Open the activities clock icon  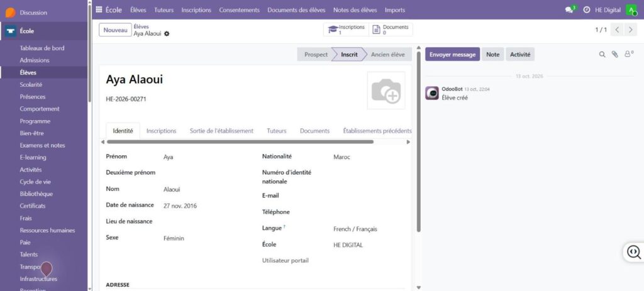(587, 10)
